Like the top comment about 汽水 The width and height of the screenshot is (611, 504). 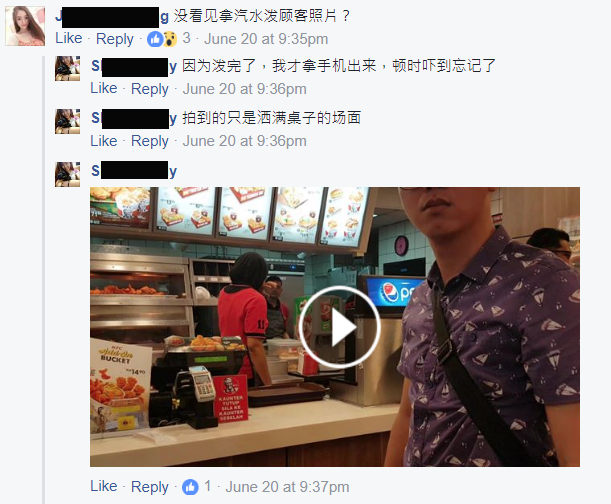(69, 38)
